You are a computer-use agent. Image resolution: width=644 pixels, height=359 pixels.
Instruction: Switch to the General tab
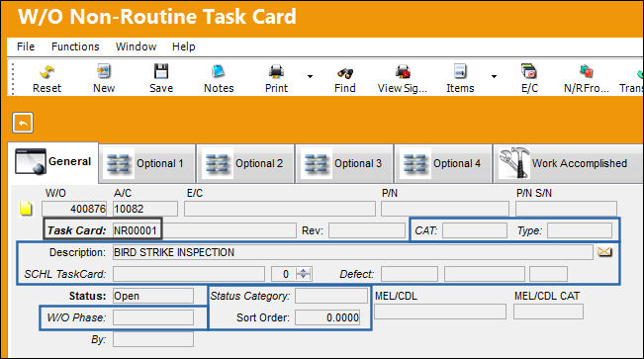tap(53, 162)
